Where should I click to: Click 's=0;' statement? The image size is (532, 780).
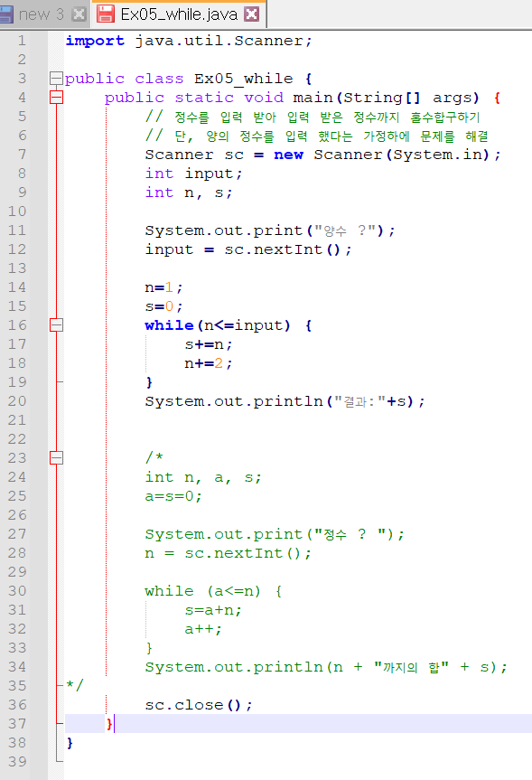163,306
